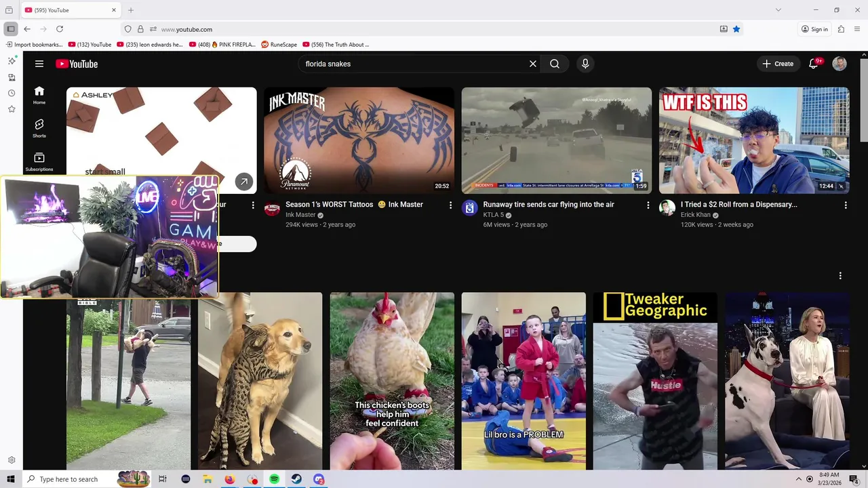868x488 pixels.
Task: Open Steam from the taskbar
Action: [x=296, y=479]
